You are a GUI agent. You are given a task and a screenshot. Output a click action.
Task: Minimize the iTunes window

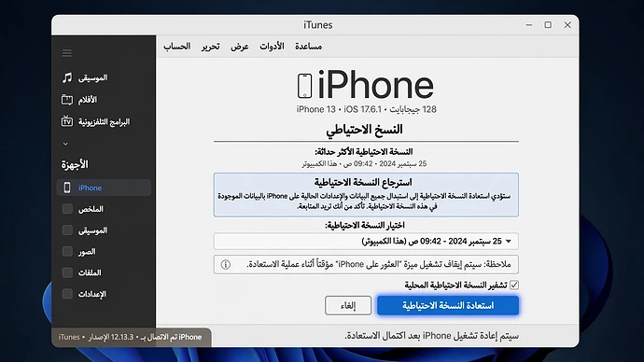pos(529,25)
